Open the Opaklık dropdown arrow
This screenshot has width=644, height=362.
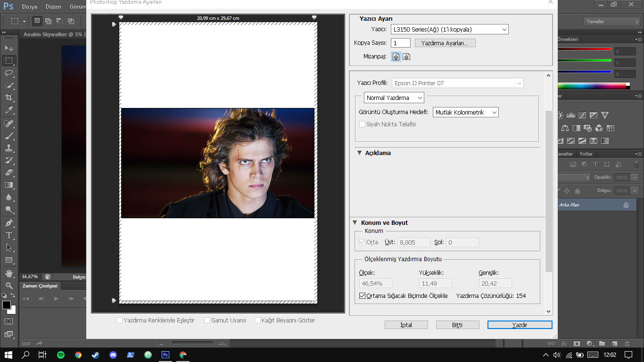635,177
